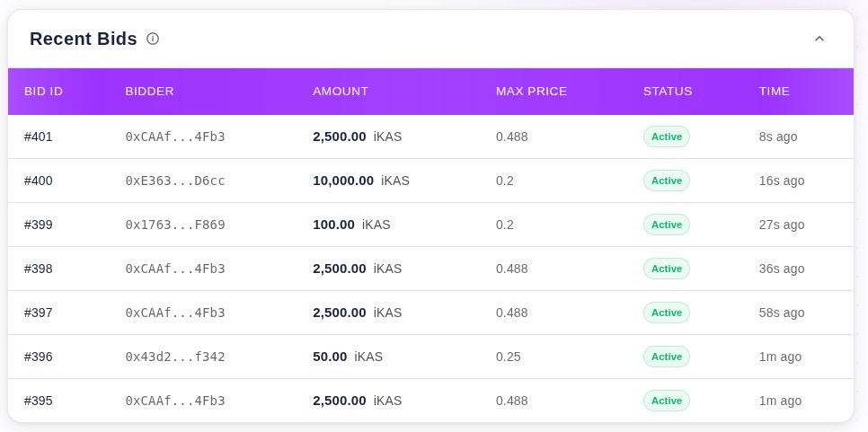868x432 pixels.
Task: Click the 27s ago timestamp
Action: coord(782,225)
